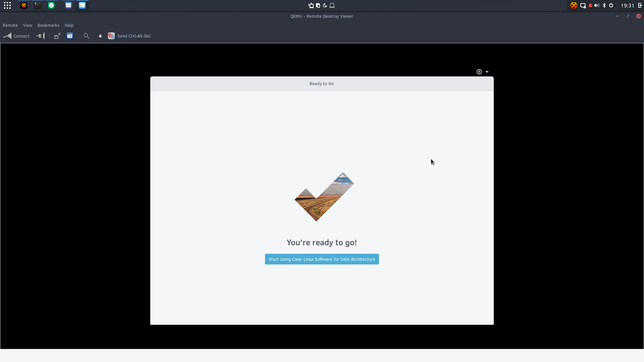Viewport: 644px width, 362px height.
Task: Toggle the read-only lock icon
Action: (100, 36)
